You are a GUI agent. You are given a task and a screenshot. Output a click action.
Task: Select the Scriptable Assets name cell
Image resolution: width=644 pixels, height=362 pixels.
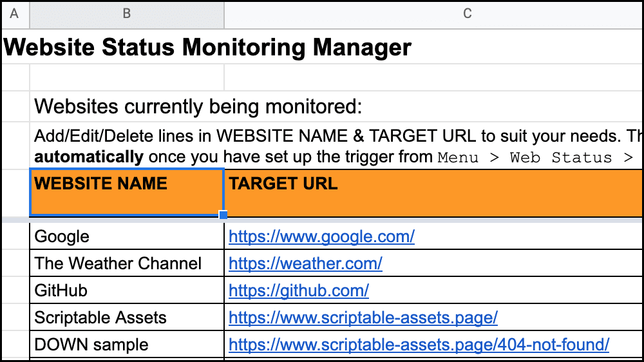coord(127,317)
